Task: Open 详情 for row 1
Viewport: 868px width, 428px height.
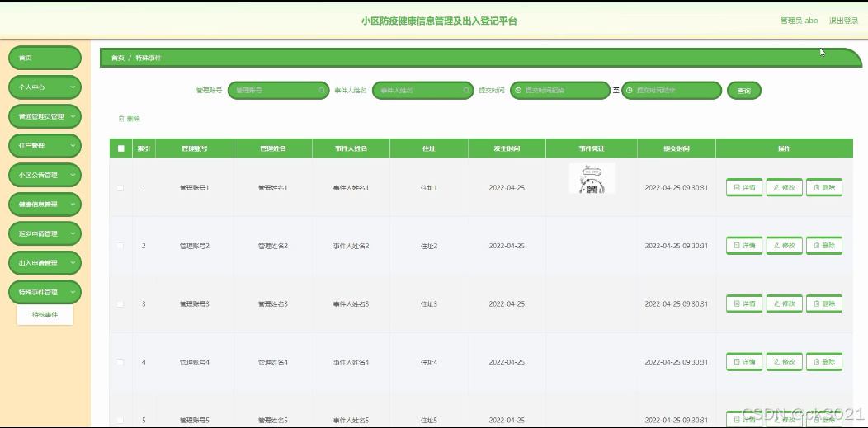Action: (744, 187)
